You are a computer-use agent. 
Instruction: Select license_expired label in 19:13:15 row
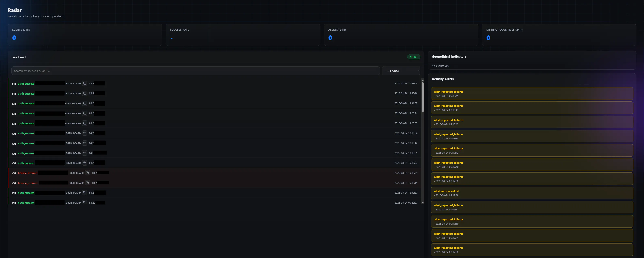(28, 183)
